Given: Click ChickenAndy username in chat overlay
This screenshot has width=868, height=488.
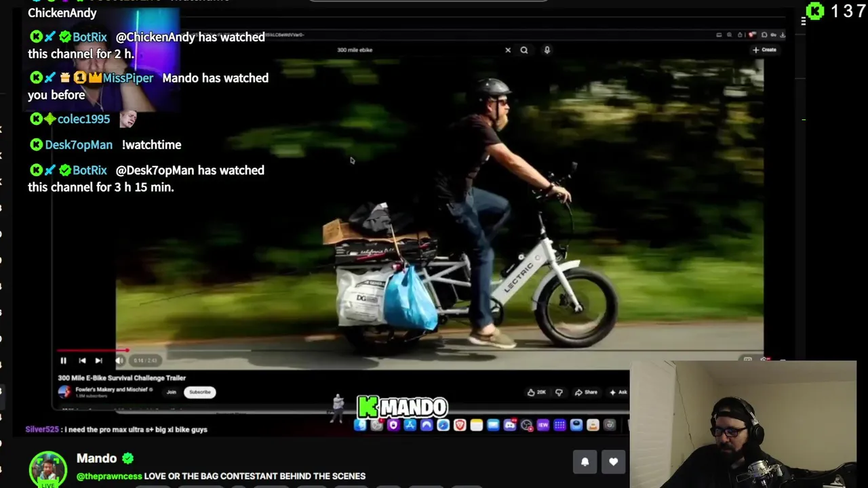Looking at the screenshot, I should 62,13.
